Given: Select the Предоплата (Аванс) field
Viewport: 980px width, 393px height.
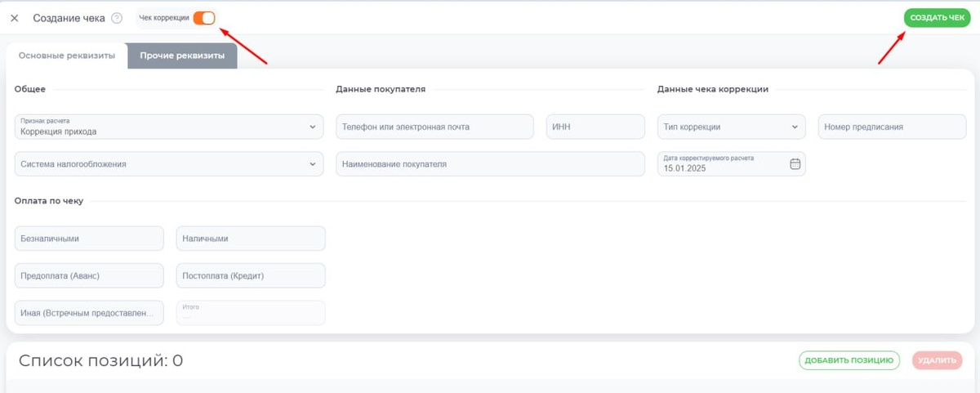Looking at the screenshot, I should [x=89, y=275].
